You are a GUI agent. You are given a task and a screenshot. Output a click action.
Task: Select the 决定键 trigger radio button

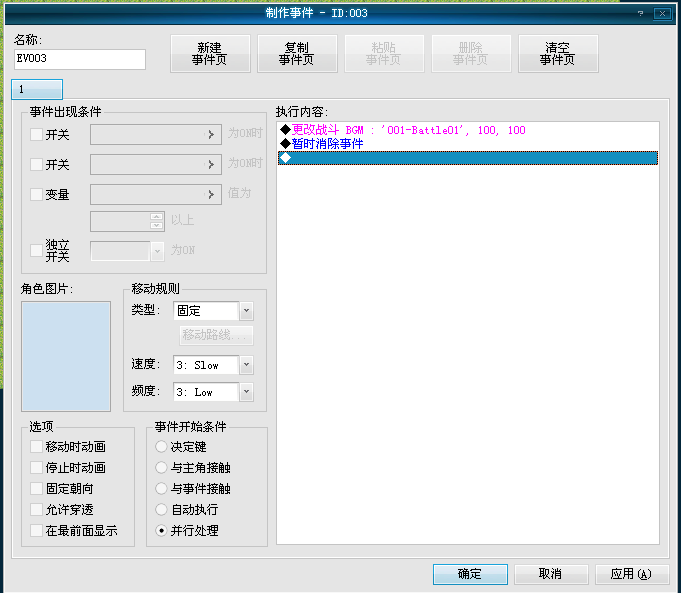pos(161,446)
